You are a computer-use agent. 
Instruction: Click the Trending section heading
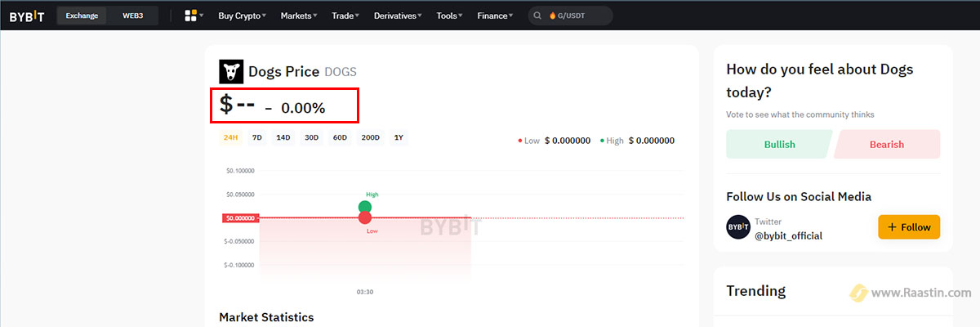coord(756,290)
